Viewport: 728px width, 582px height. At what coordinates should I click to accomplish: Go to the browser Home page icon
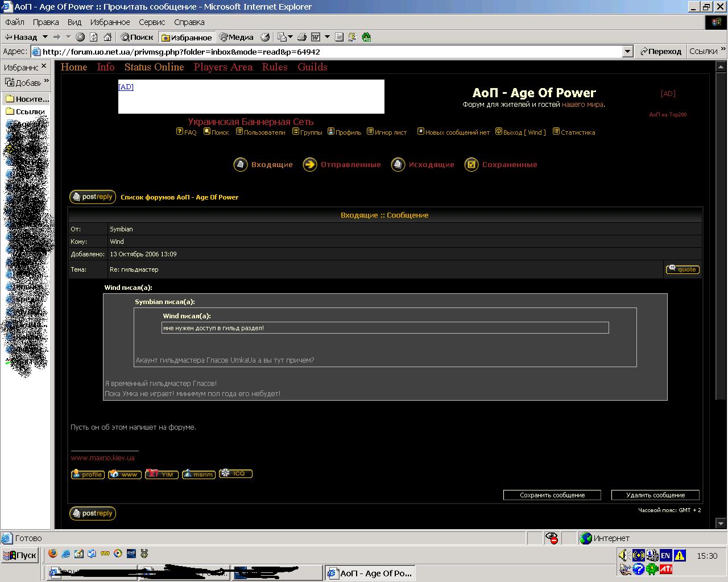coord(107,37)
